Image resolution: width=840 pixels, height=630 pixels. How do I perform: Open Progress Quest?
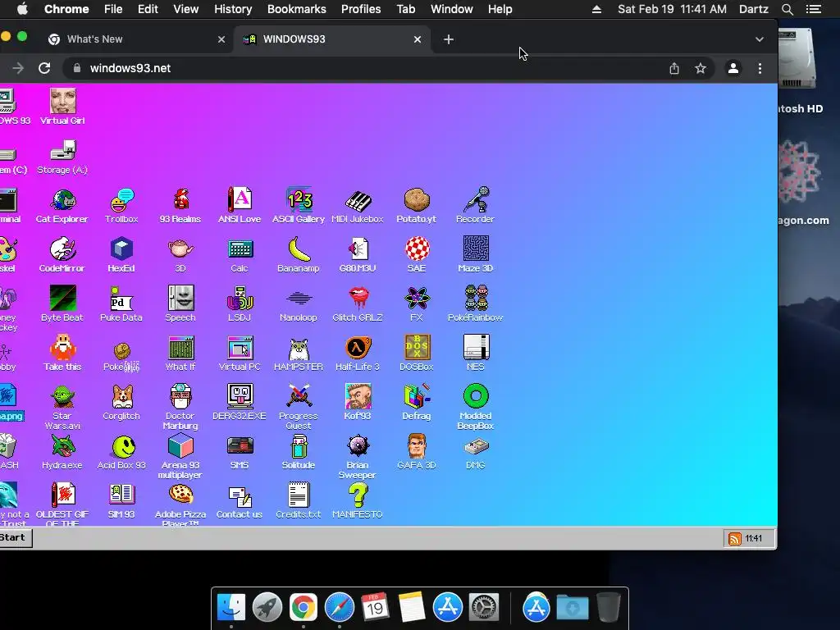click(299, 407)
